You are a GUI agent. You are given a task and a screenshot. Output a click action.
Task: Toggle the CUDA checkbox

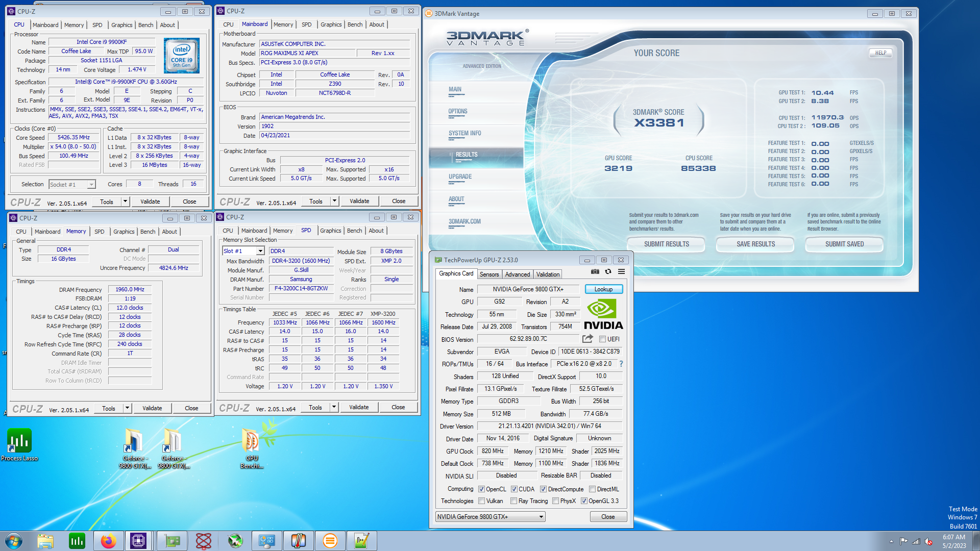(514, 489)
